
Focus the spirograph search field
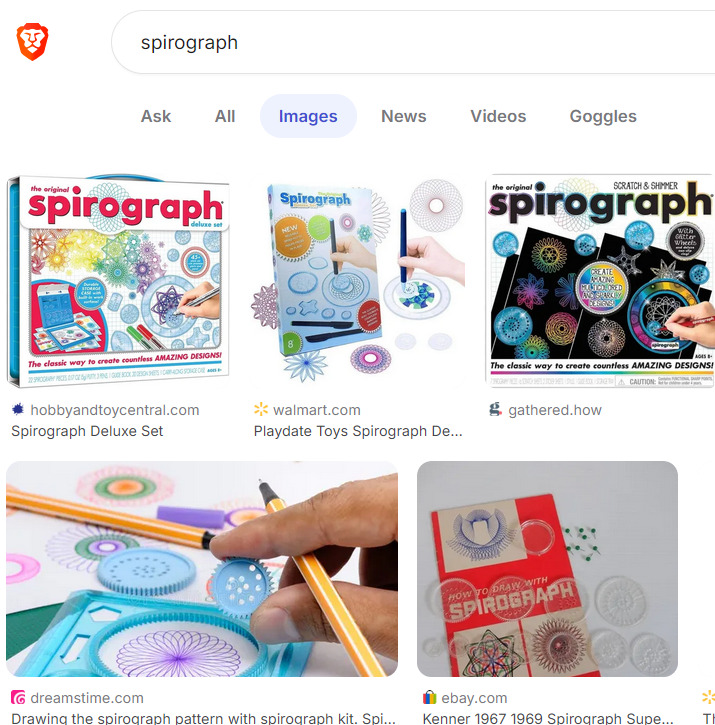(413, 42)
